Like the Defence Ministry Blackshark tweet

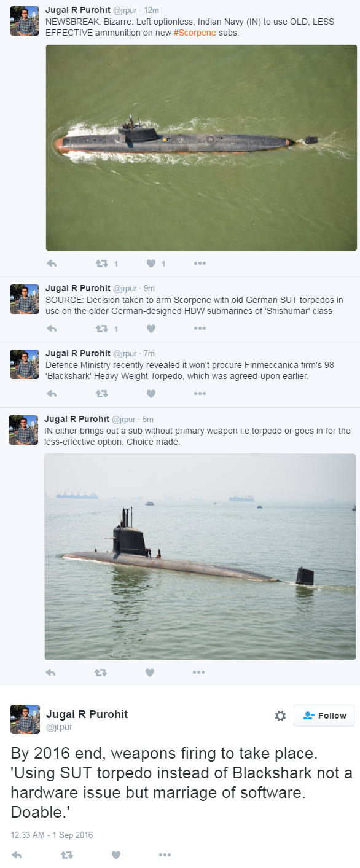point(151,394)
